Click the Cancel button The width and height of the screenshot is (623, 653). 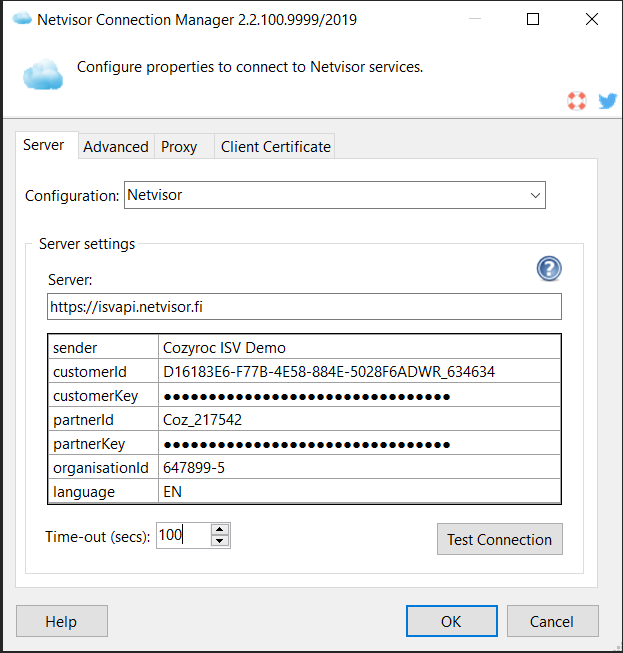tap(552, 621)
